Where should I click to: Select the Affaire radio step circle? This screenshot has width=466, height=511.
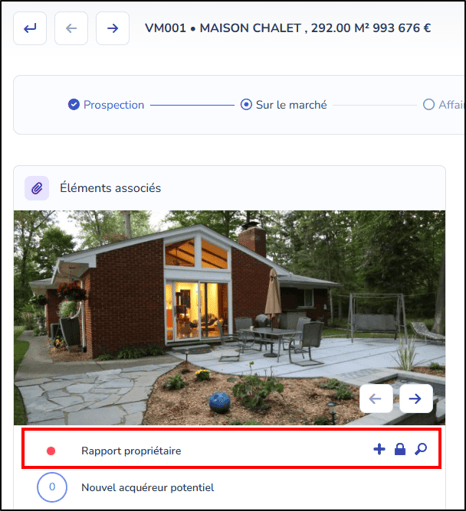pyautogui.click(x=429, y=105)
